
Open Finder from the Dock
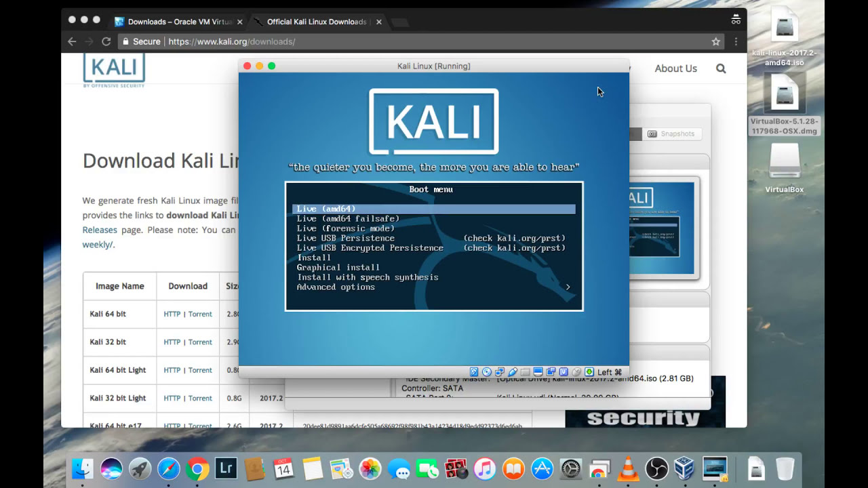83,468
